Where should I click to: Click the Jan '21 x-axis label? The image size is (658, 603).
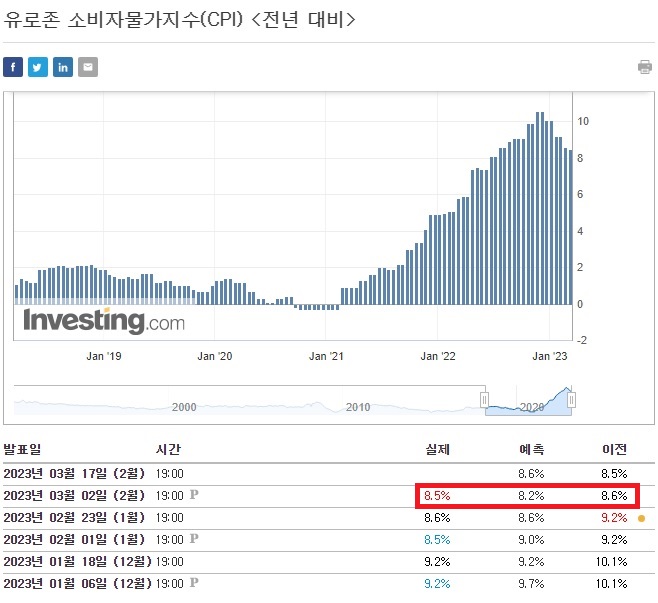(x=326, y=356)
